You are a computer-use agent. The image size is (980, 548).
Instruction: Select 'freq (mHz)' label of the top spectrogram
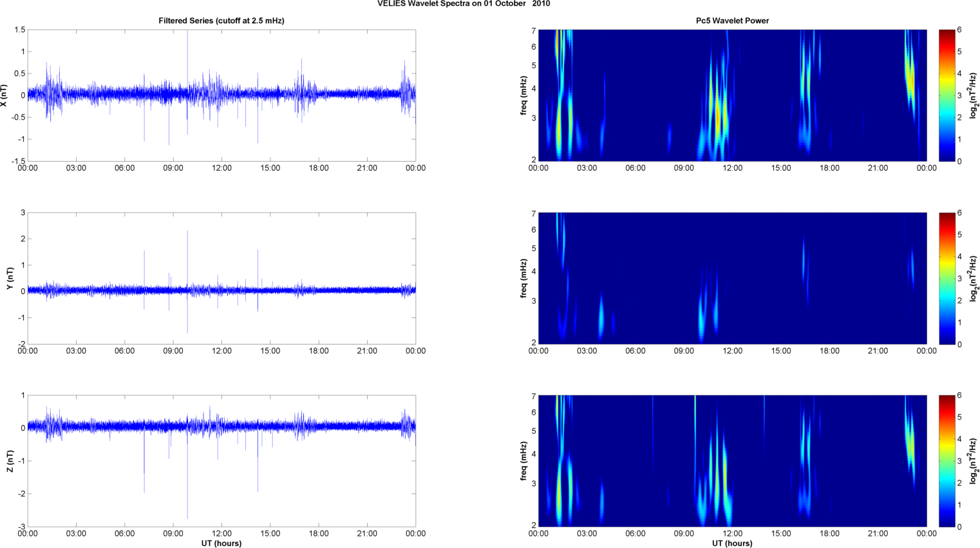524,95
